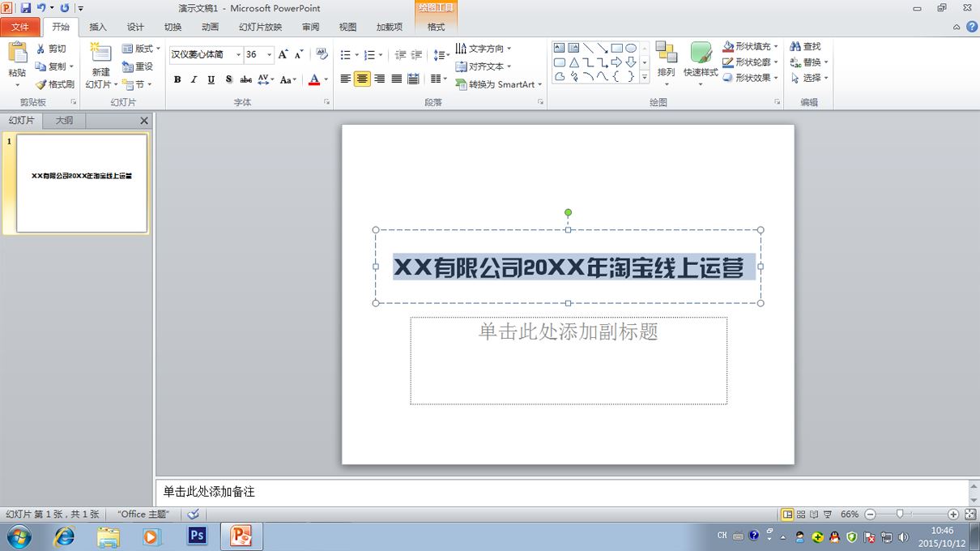Clear all formatting with the eraser icon
The width and height of the screenshot is (980, 551).
[322, 54]
